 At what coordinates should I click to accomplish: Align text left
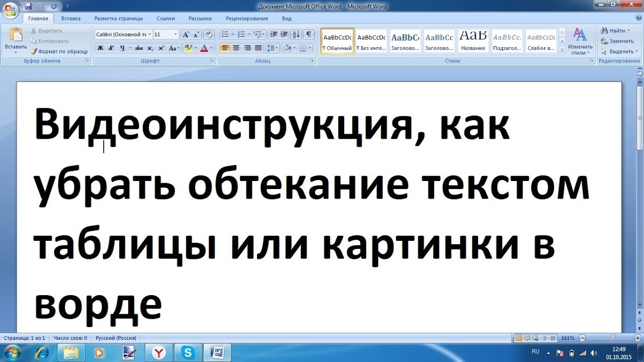(x=225, y=48)
